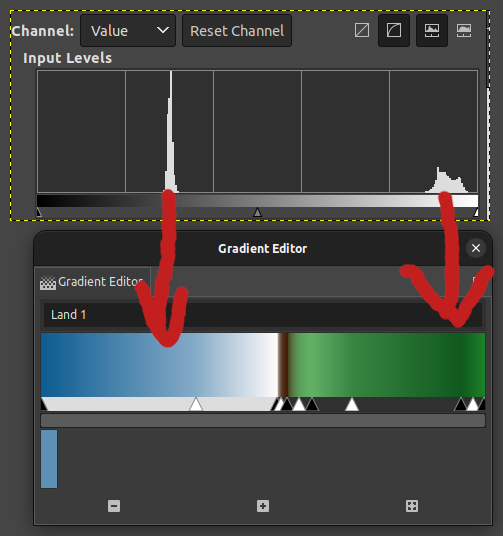
Task: Close the Gradient Editor dialog
Action: (x=476, y=248)
